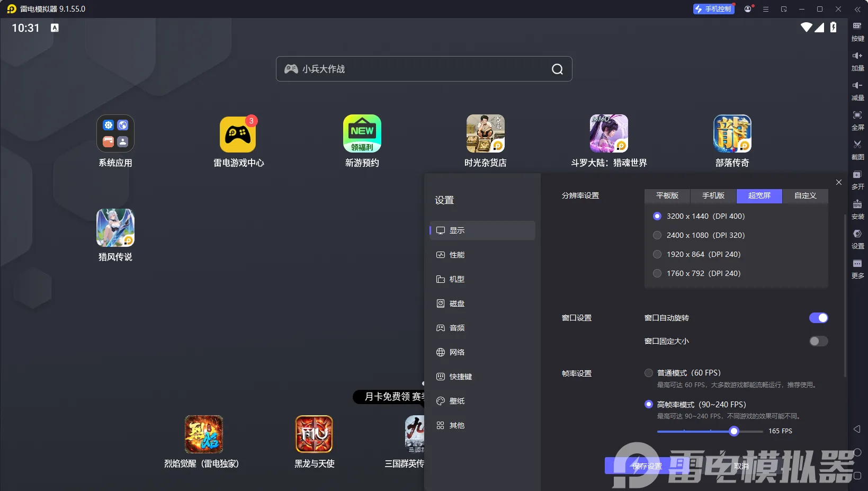This screenshot has height=491, width=868.
Task: Open the 其他 settings section
Action: tap(482, 425)
